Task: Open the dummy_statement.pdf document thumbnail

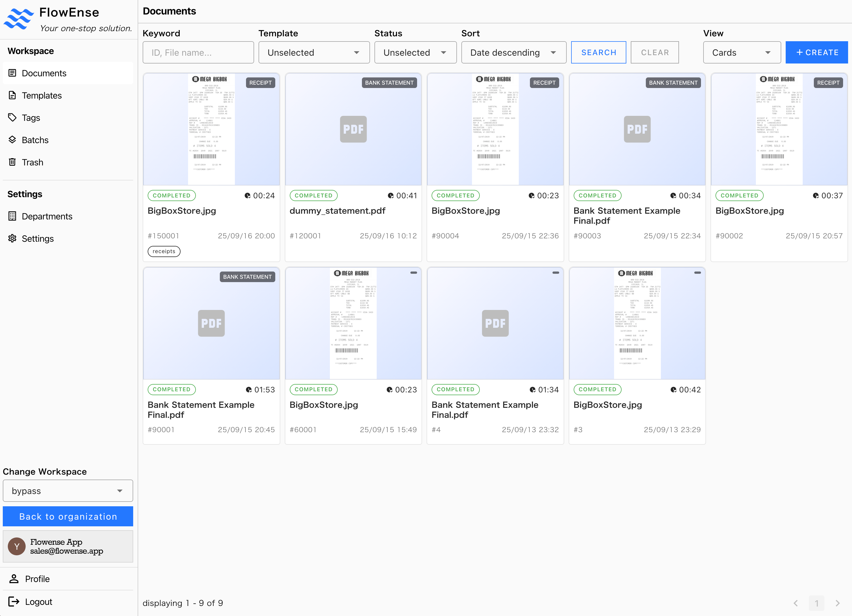Action: 353,129
